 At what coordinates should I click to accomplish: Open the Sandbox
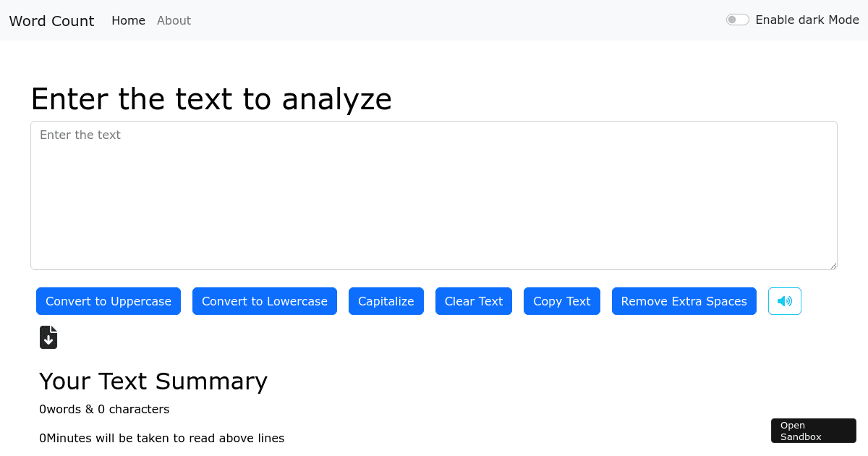pyautogui.click(x=813, y=430)
